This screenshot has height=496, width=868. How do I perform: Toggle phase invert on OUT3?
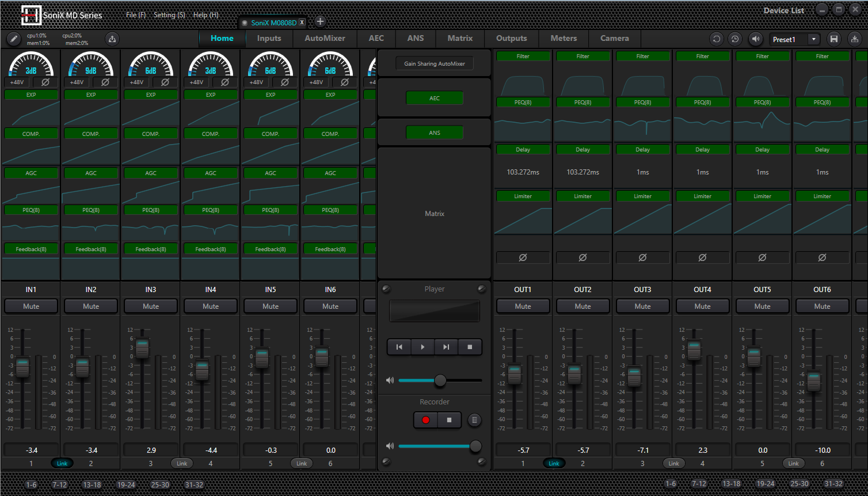[x=642, y=258]
